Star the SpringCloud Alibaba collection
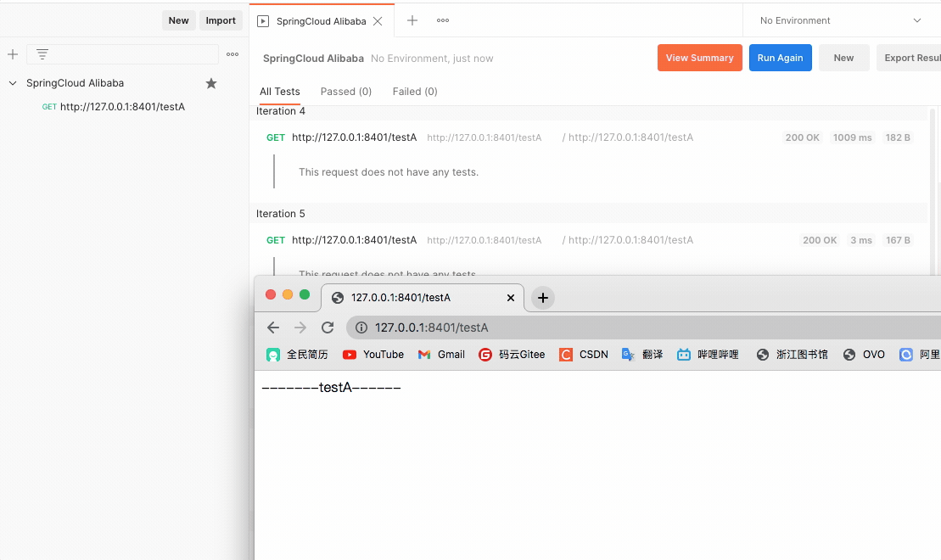This screenshot has width=941, height=560. click(211, 83)
